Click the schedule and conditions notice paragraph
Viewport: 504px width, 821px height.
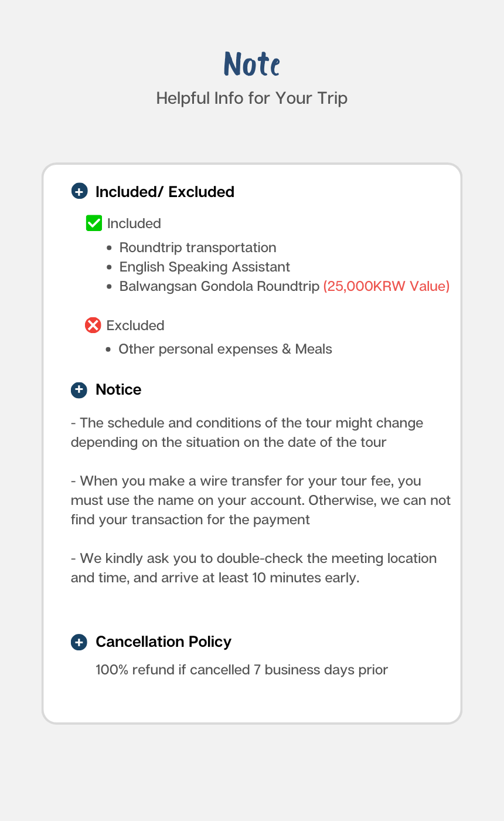tap(247, 432)
